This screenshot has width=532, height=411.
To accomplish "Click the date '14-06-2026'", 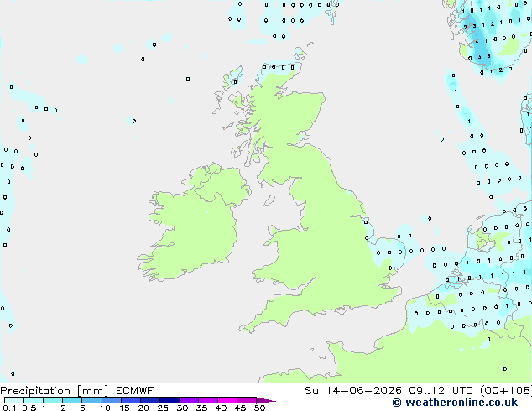I will [x=364, y=391].
